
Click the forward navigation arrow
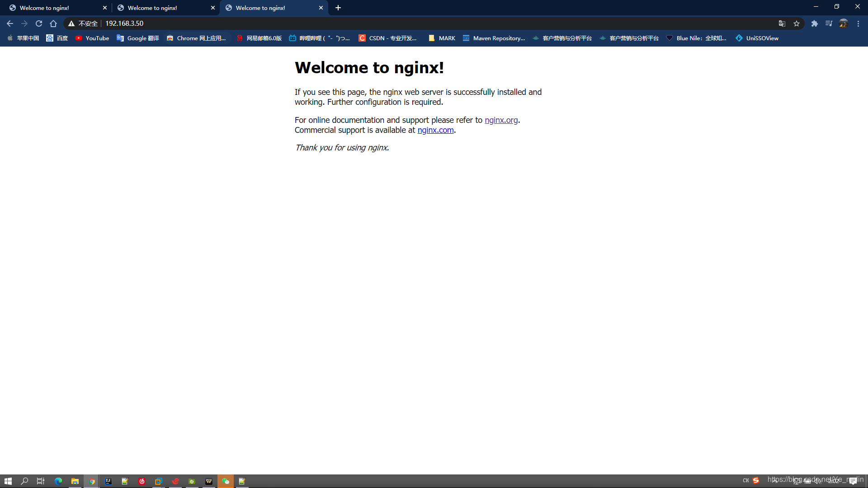pos(24,23)
